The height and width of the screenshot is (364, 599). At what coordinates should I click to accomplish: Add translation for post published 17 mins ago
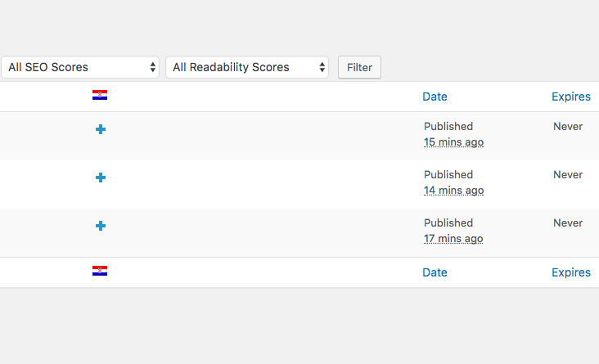pos(101,226)
